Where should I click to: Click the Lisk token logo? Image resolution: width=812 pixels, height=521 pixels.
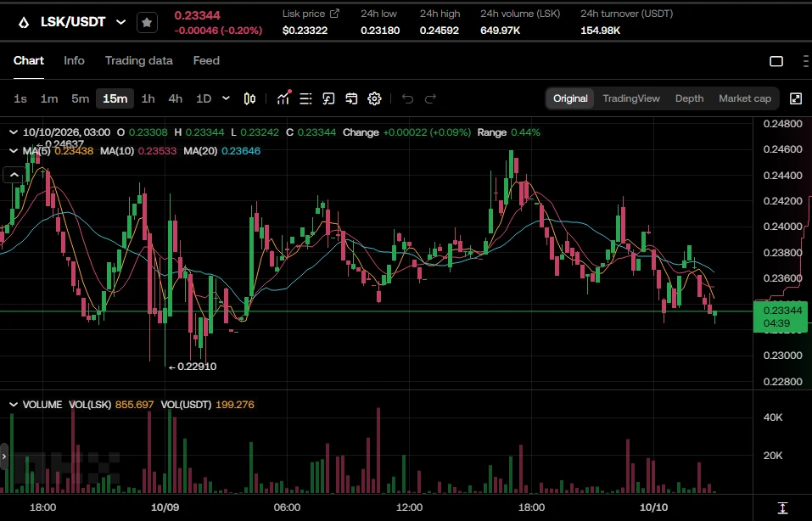coord(23,22)
